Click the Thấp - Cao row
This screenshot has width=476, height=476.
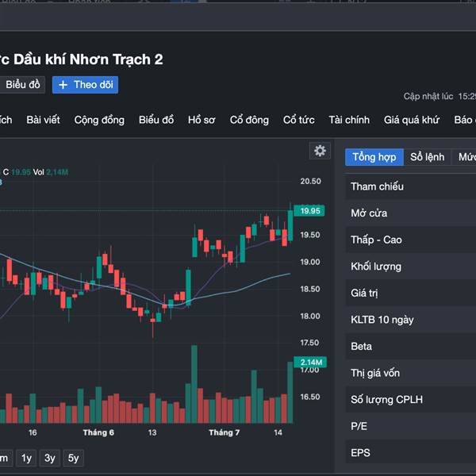click(411, 240)
